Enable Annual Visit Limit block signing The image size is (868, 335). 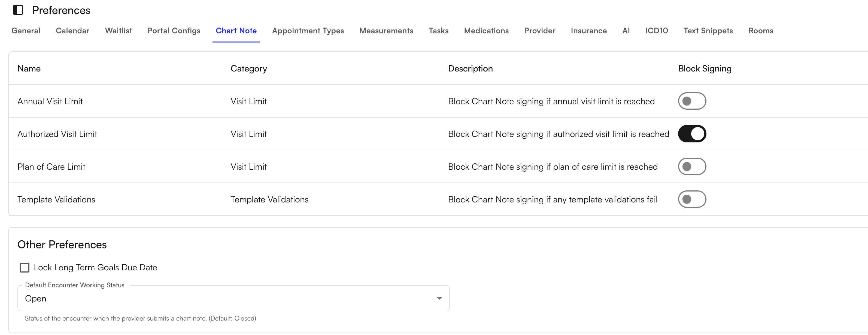(692, 101)
